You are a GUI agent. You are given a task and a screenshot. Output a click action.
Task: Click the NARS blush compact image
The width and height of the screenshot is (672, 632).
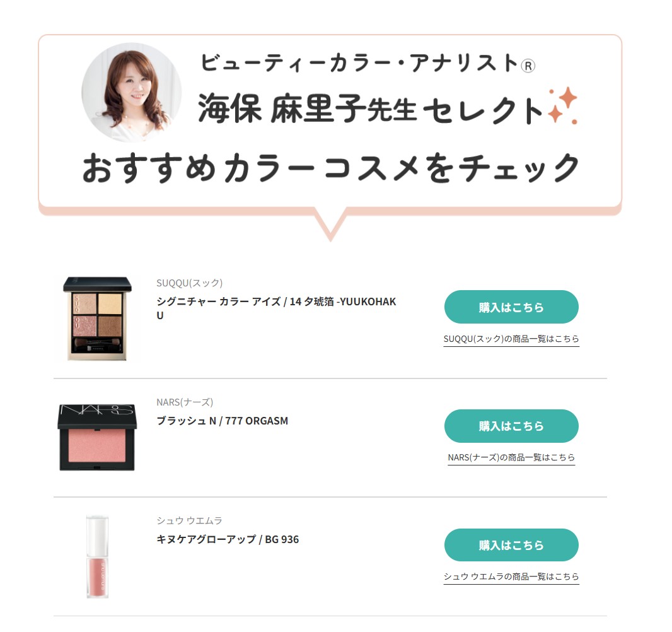coord(97,437)
